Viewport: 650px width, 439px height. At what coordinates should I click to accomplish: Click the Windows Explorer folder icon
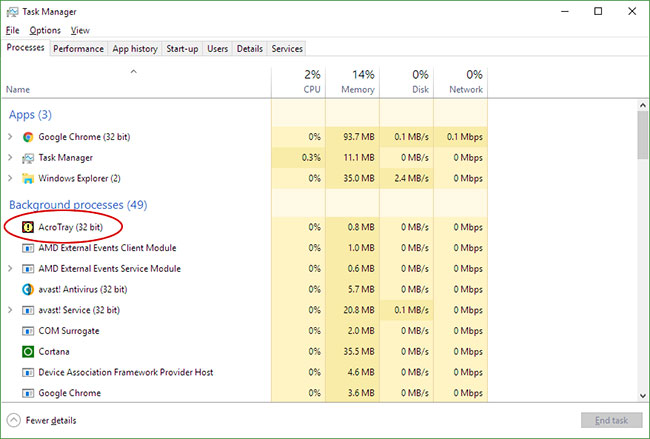click(28, 179)
